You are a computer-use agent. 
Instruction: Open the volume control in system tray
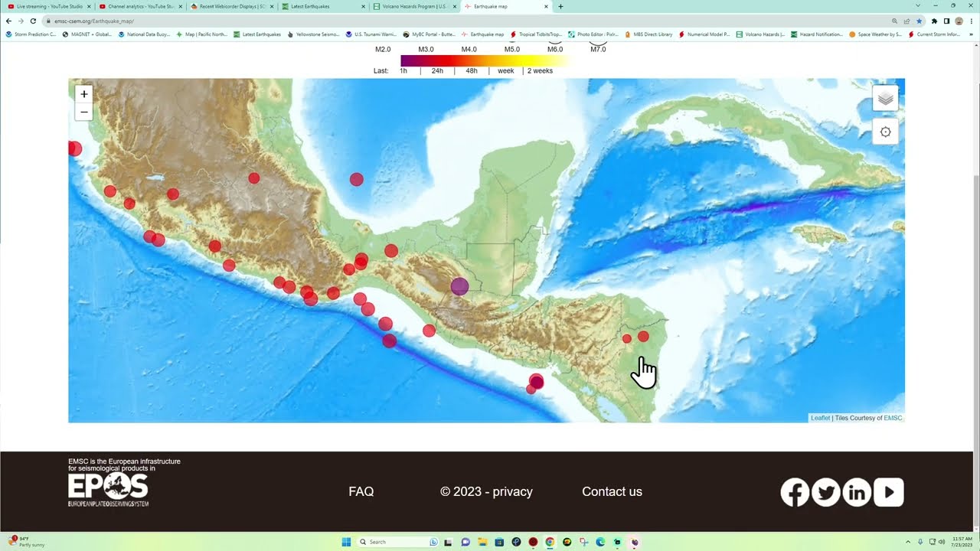point(941,542)
